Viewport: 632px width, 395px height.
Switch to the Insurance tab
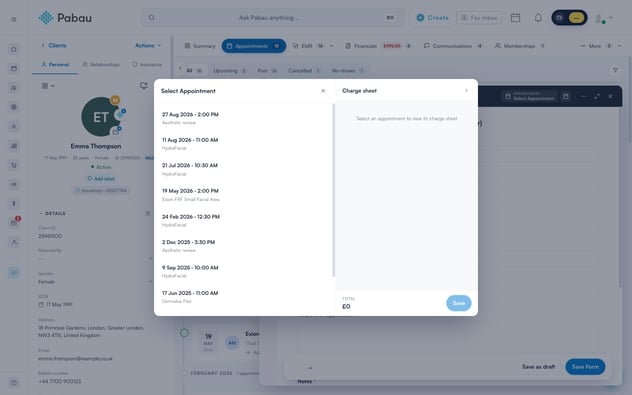pos(147,64)
